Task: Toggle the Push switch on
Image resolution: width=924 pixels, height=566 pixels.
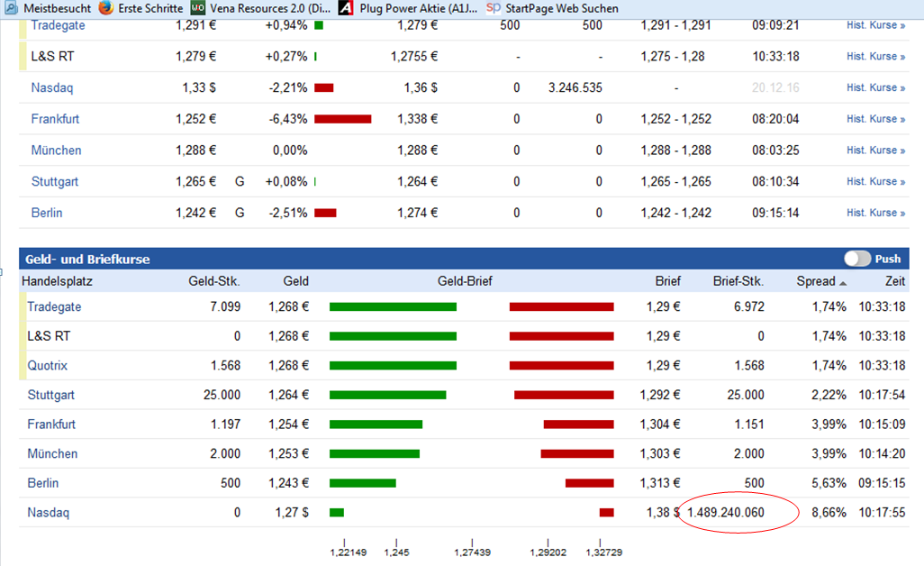Action: point(856,259)
